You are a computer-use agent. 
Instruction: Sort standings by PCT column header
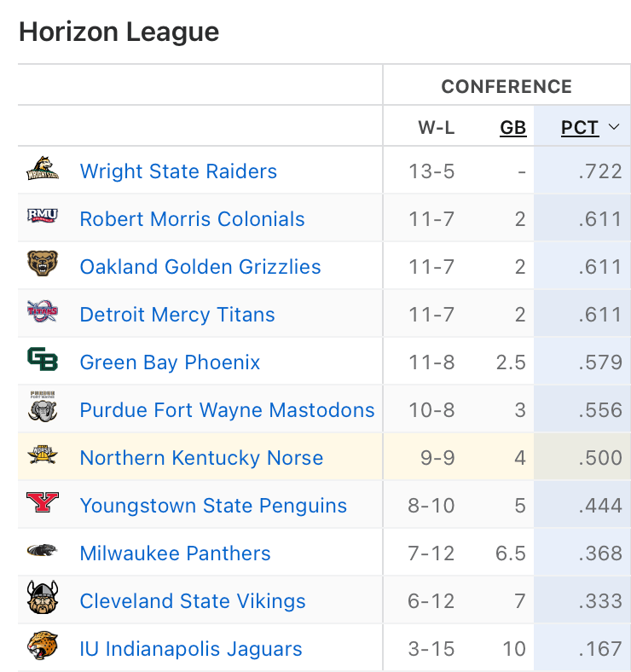pyautogui.click(x=580, y=128)
